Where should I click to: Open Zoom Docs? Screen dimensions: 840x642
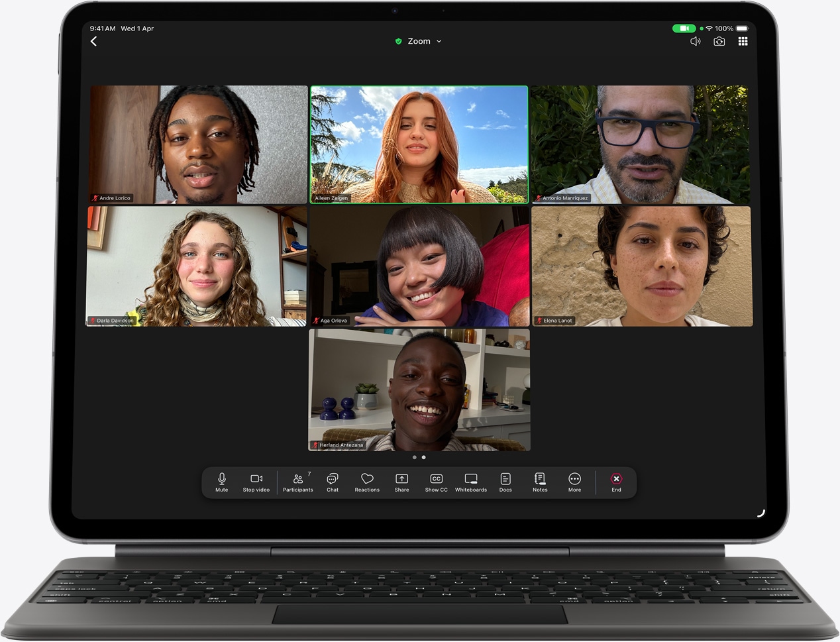click(505, 482)
